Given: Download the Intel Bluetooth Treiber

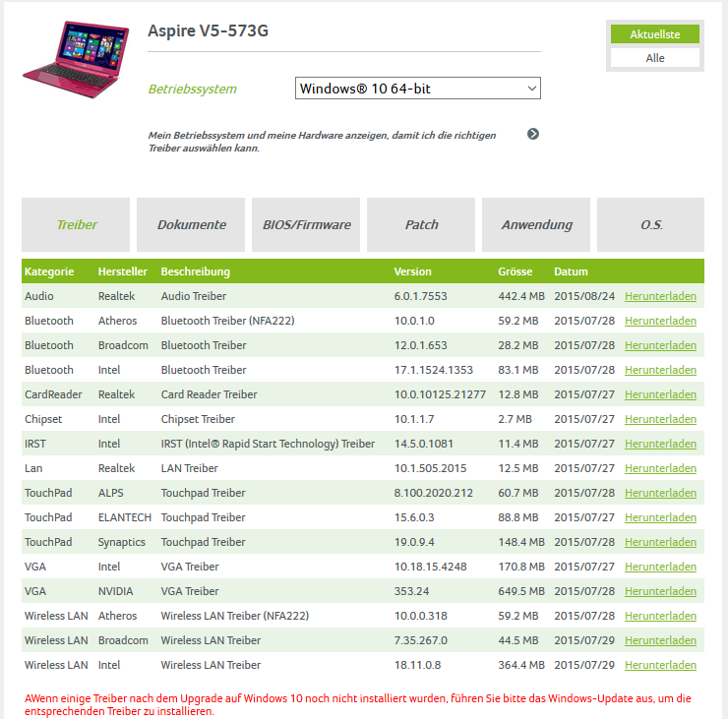Looking at the screenshot, I should click(660, 370).
